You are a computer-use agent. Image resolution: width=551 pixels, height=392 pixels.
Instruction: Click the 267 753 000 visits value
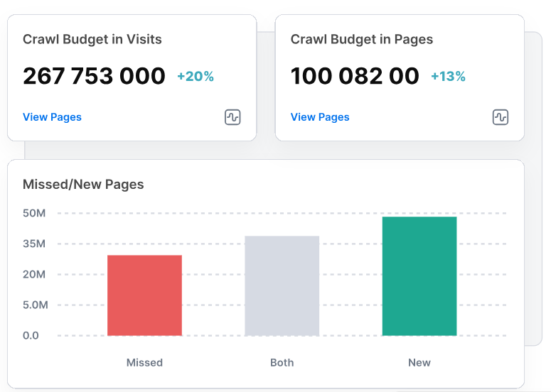pos(94,76)
